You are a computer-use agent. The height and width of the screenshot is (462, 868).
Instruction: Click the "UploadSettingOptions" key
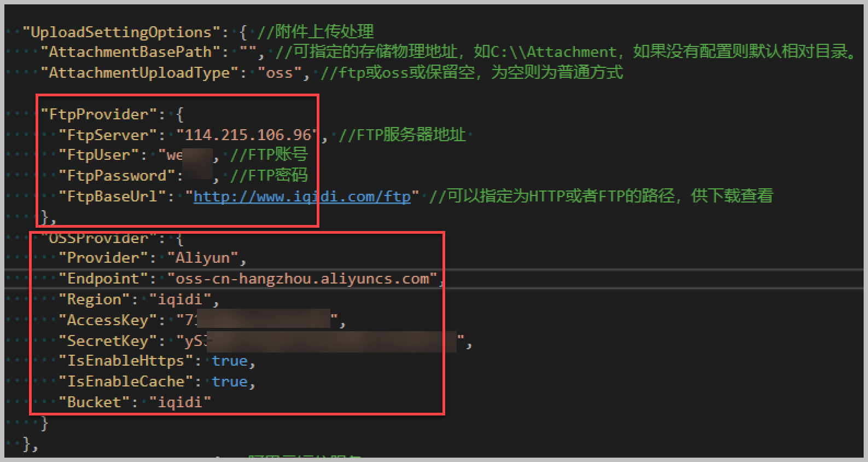(x=121, y=32)
